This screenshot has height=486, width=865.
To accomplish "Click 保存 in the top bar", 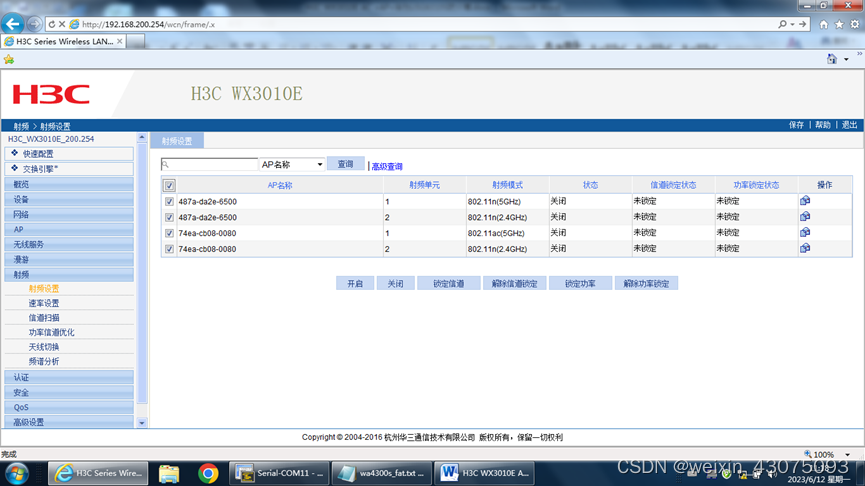I will (796, 125).
